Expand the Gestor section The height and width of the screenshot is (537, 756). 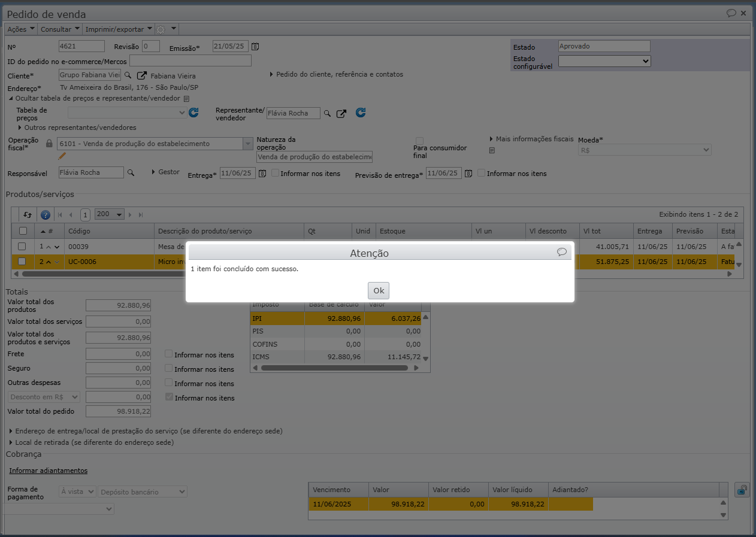click(165, 172)
